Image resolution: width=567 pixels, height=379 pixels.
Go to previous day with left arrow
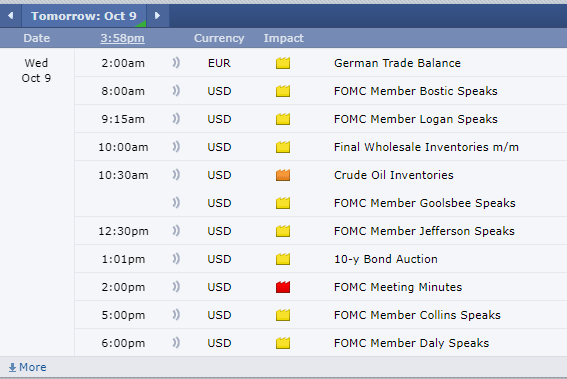pos(10,16)
